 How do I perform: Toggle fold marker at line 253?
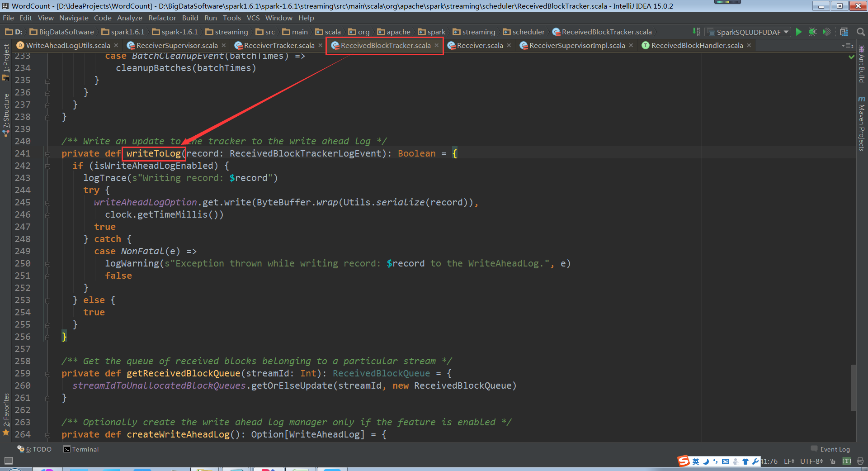click(x=47, y=300)
